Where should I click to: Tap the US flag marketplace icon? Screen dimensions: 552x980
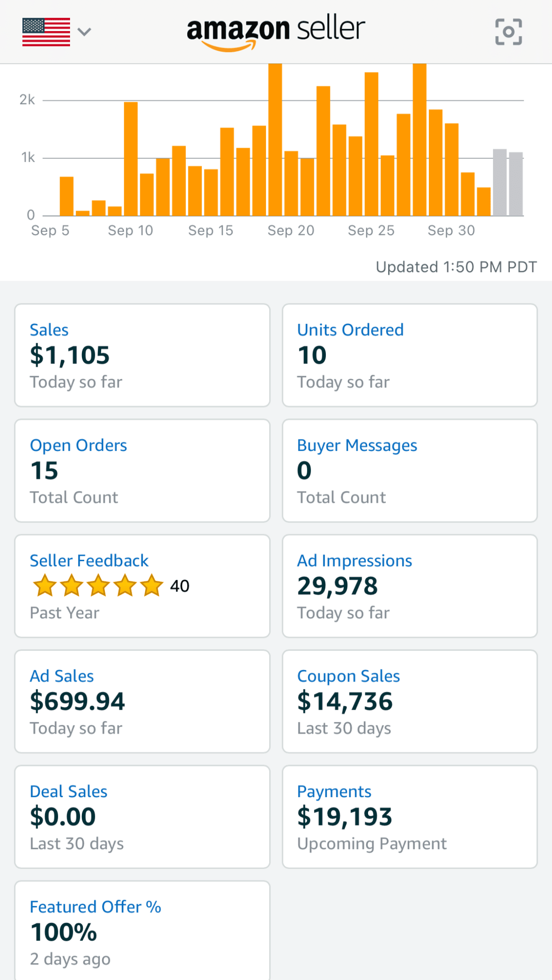click(46, 32)
